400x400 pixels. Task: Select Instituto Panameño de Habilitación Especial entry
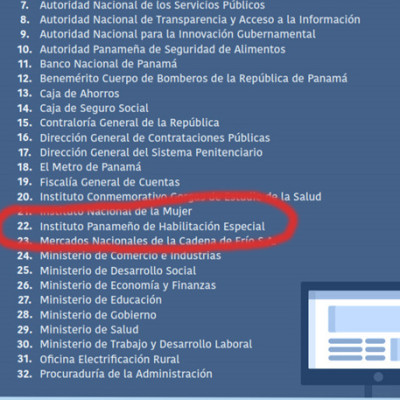pyautogui.click(x=152, y=226)
